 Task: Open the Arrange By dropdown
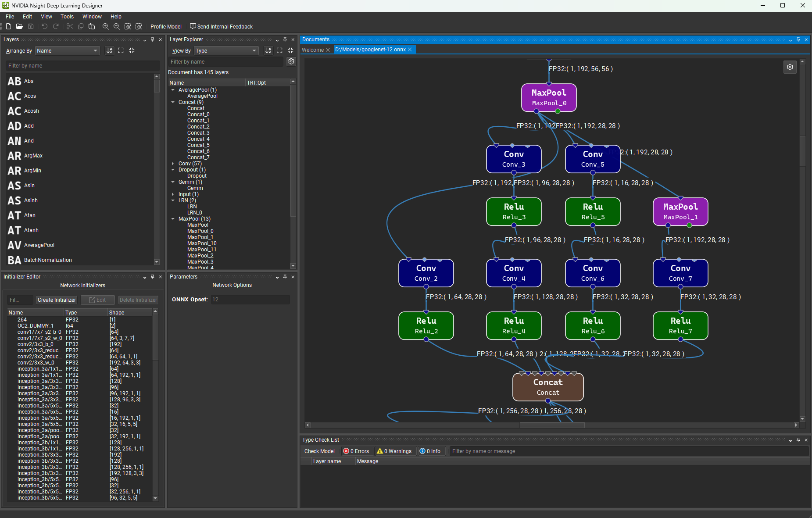pos(67,50)
